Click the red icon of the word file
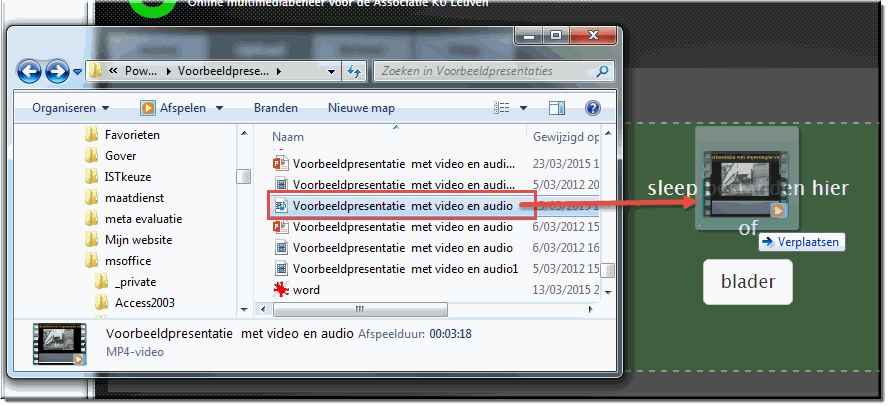This screenshot has height=407, width=889. [x=281, y=290]
